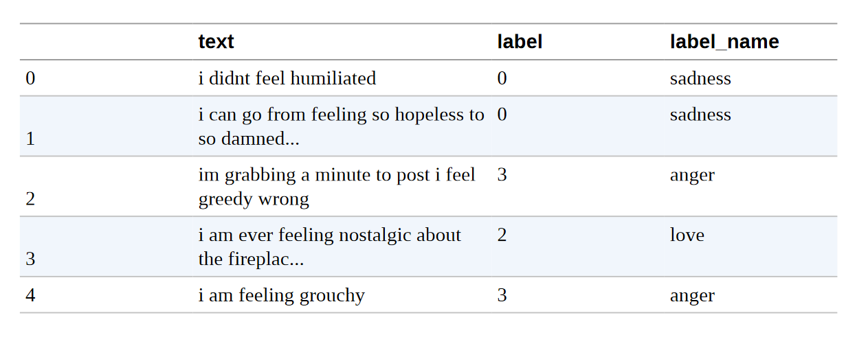
Task: Click row index 3
Action: pos(30,259)
